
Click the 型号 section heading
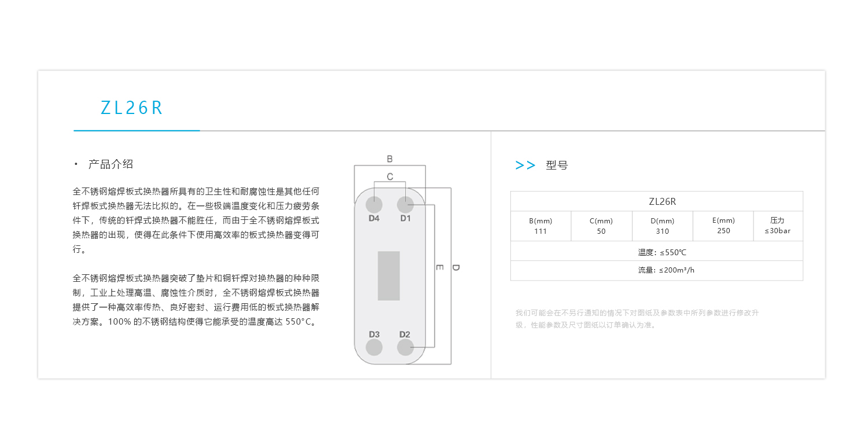(x=557, y=165)
